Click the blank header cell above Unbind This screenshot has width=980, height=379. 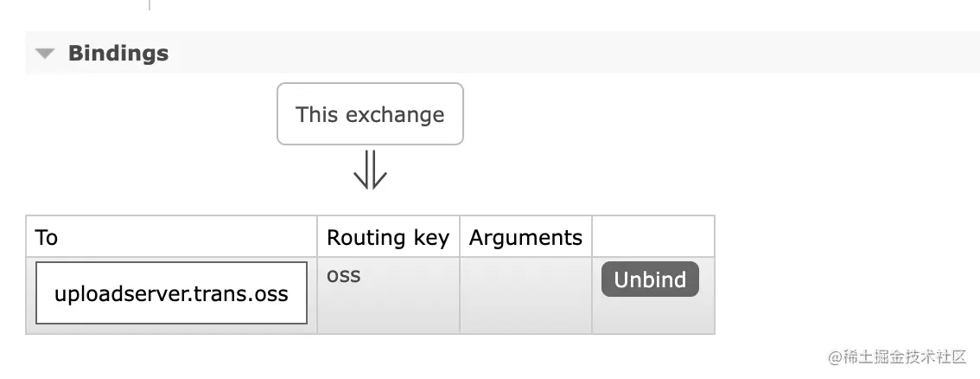tap(653, 237)
